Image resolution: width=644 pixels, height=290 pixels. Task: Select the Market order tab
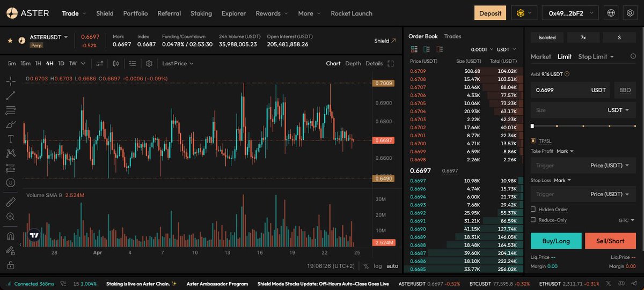pyautogui.click(x=540, y=56)
